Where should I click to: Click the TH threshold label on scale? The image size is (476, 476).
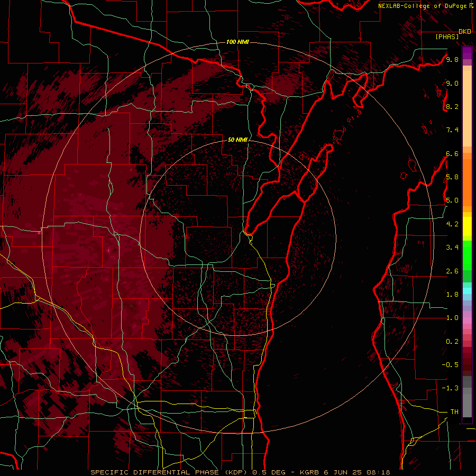click(454, 412)
